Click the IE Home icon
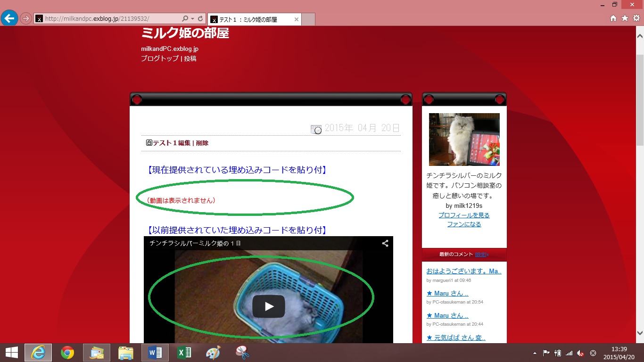Screen dimensions: 644x362 click(x=613, y=18)
